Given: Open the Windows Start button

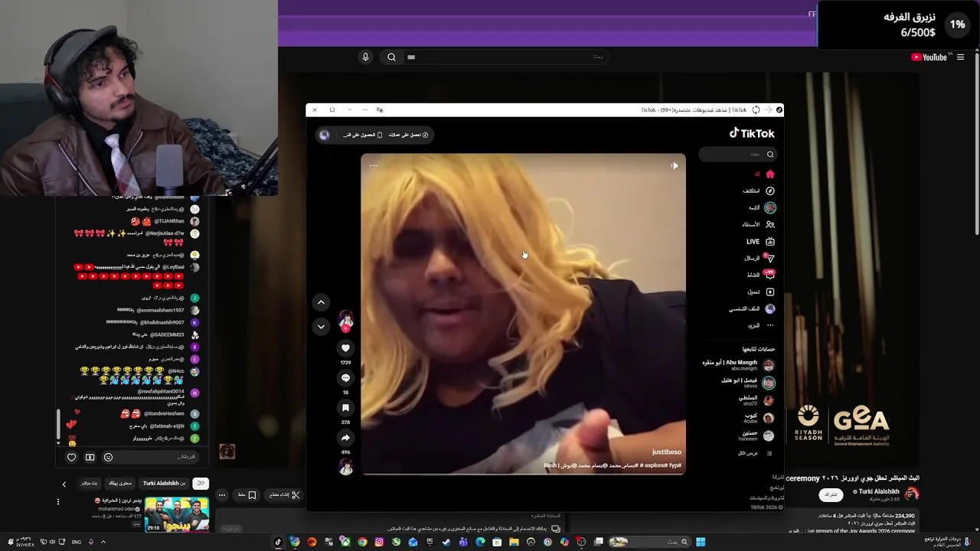Looking at the screenshot, I should (x=701, y=542).
